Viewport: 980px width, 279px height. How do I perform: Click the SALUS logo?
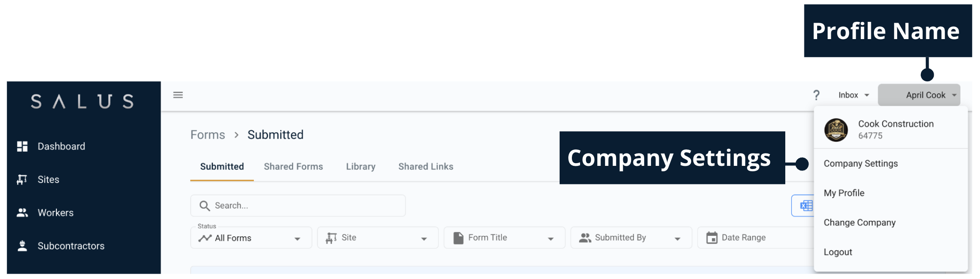pos(82,101)
